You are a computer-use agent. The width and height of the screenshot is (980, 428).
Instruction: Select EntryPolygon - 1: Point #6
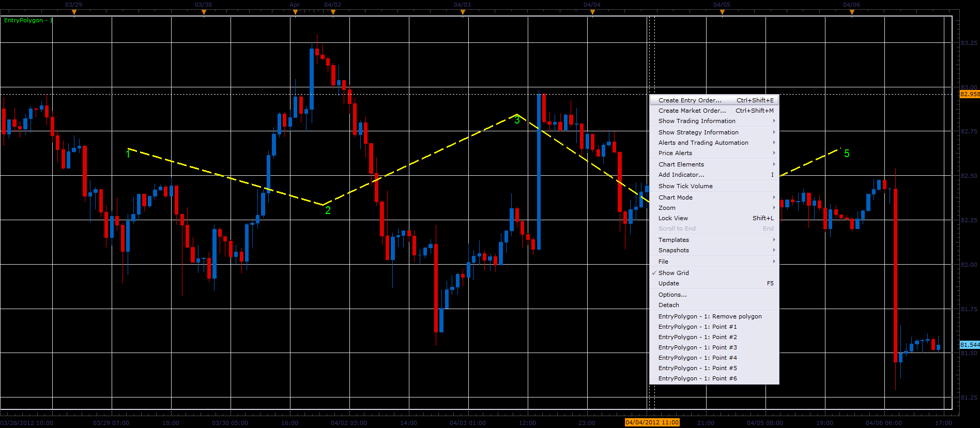[714, 378]
